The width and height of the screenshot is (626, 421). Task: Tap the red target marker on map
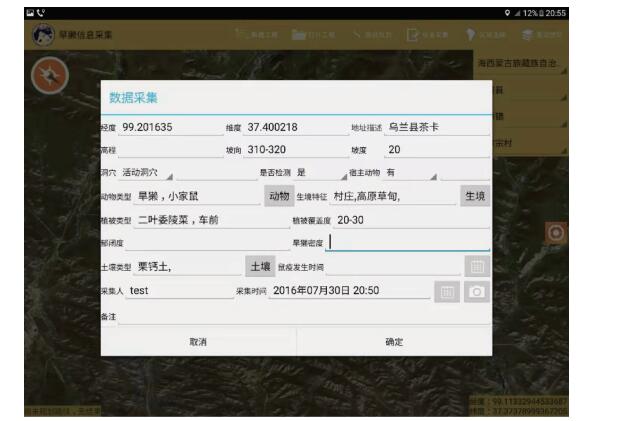coord(555,232)
